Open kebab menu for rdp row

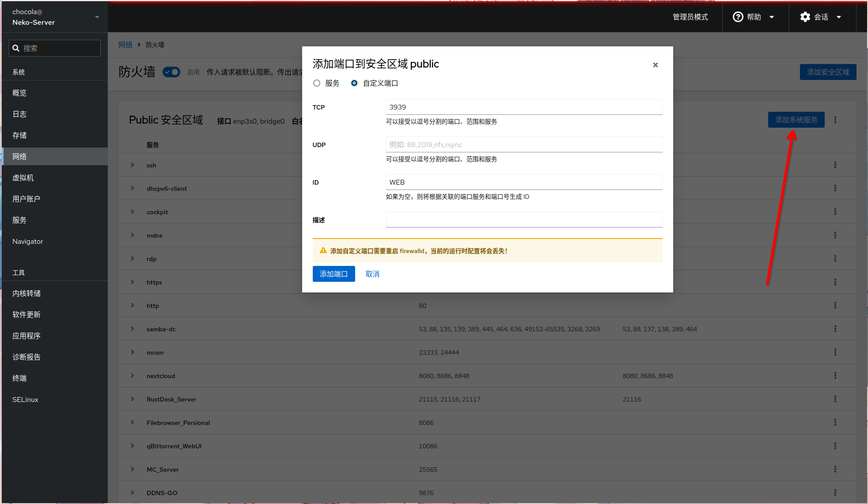click(835, 258)
